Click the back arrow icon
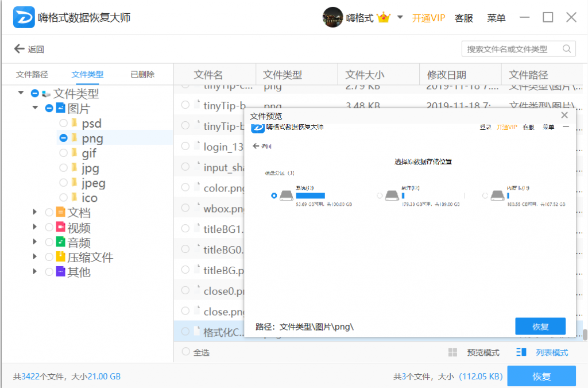The width and height of the screenshot is (588, 388). tap(19, 49)
